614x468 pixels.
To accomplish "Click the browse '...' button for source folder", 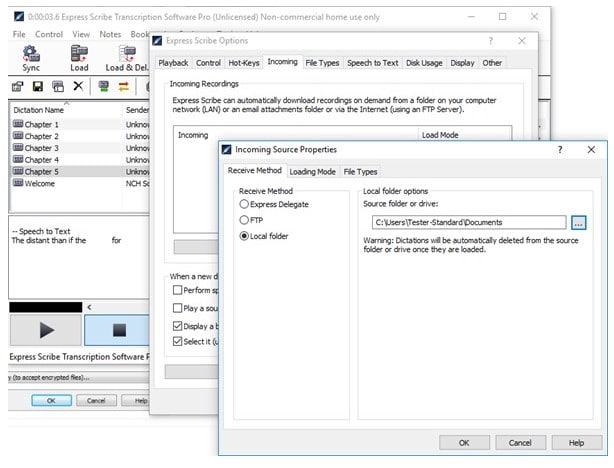I will pos(578,222).
